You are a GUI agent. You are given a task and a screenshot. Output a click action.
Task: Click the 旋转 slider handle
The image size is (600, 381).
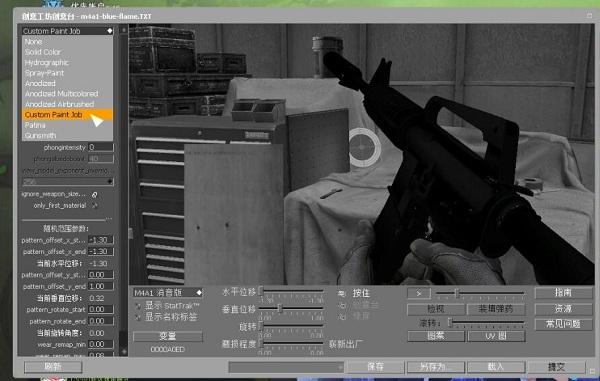(x=261, y=326)
